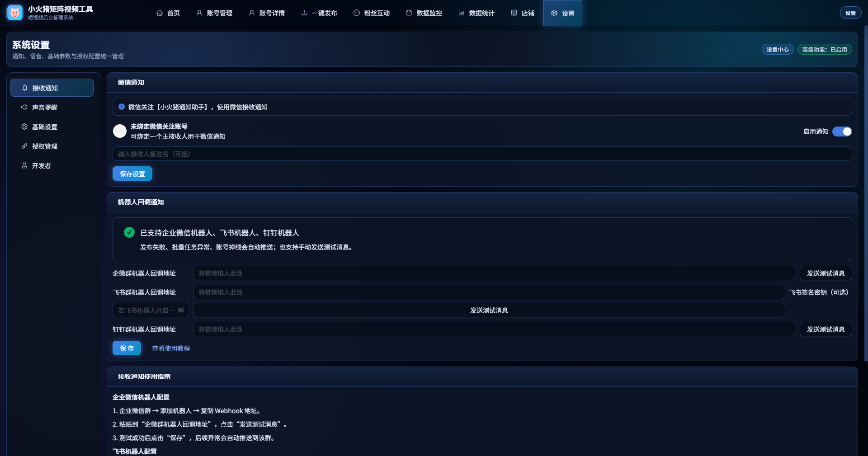Click the 一键发布 upload icon
The width and height of the screenshot is (868, 456).
tap(304, 13)
